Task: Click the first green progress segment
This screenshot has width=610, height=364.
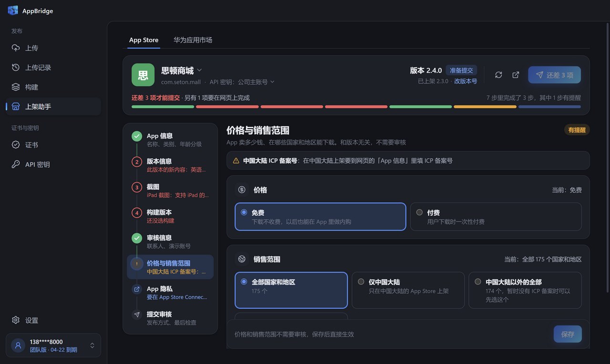Action: [163, 107]
